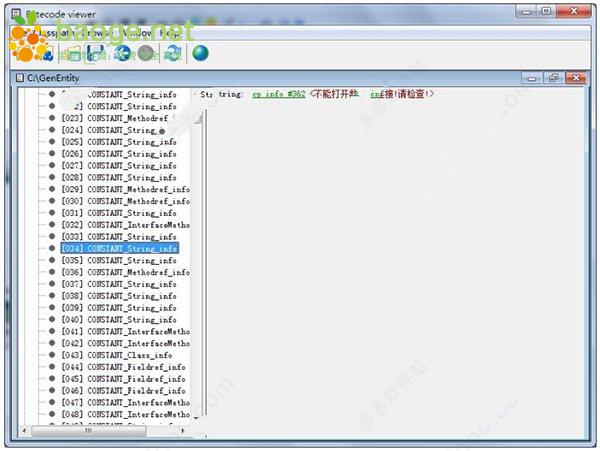Click the bullet beside [025] CONSTANT_String_info
Screen dimensions: 600x451
[52, 142]
